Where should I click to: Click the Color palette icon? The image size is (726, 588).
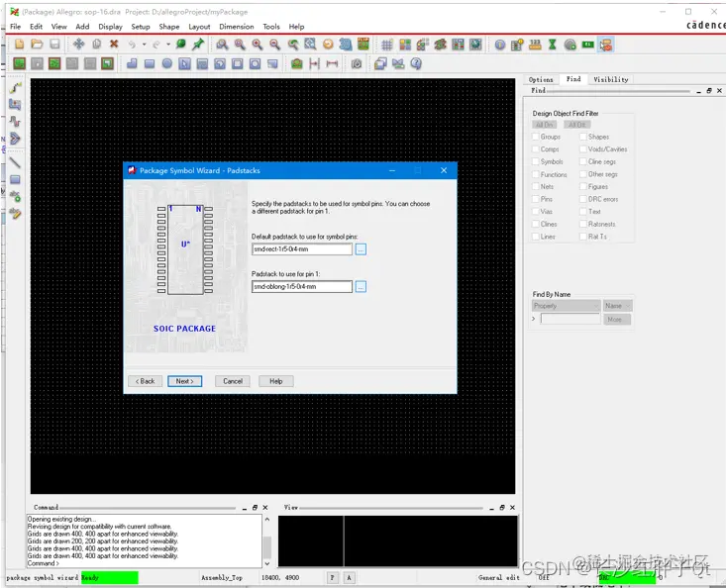pyautogui.click(x=405, y=45)
